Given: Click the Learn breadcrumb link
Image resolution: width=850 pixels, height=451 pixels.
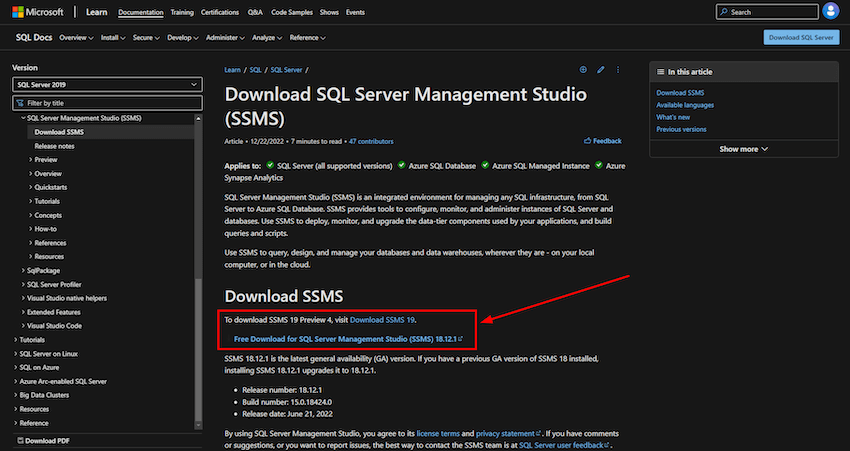Looking at the screenshot, I should (x=232, y=70).
